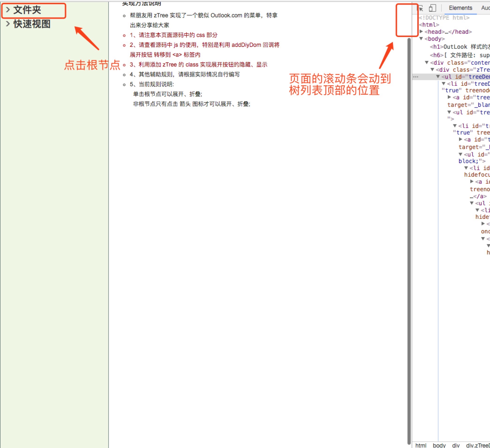This screenshot has width=490, height=448.
Task: Switch to the Elements tab
Action: [x=460, y=8]
